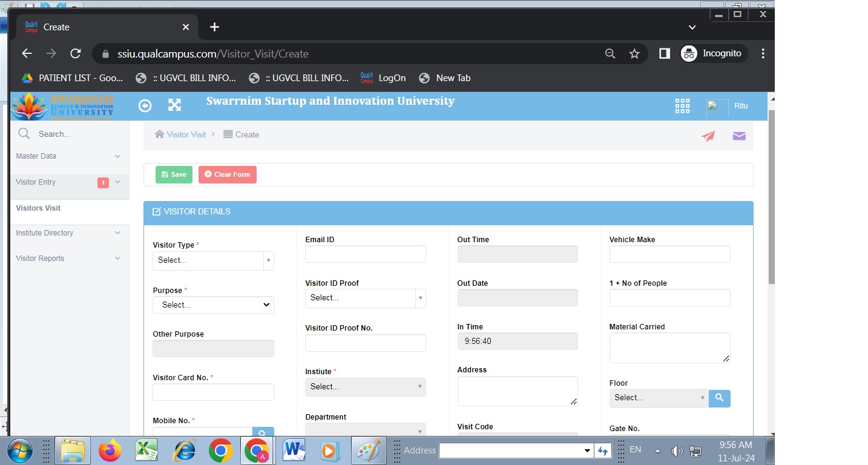The image size is (868, 465).
Task: Open the LogOn bookmark
Action: [383, 78]
